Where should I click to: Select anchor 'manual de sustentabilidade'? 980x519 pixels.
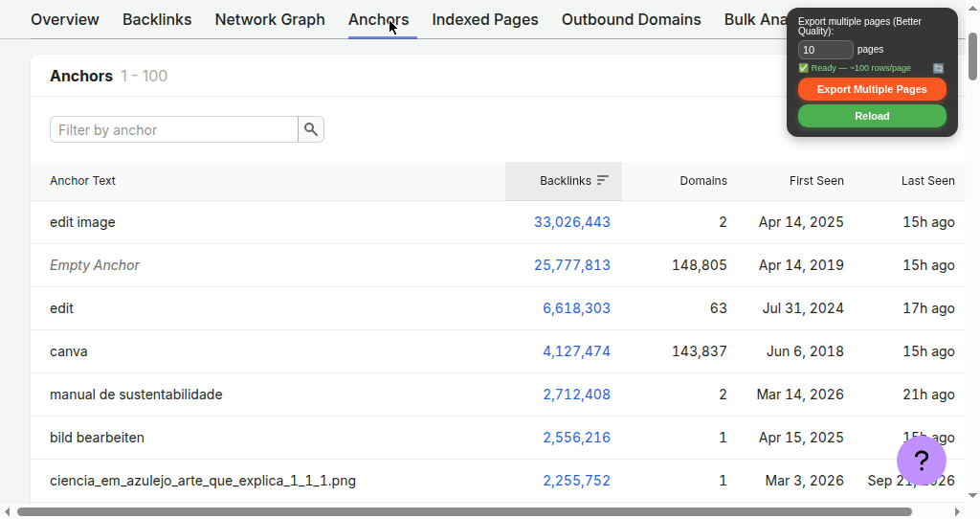click(136, 395)
